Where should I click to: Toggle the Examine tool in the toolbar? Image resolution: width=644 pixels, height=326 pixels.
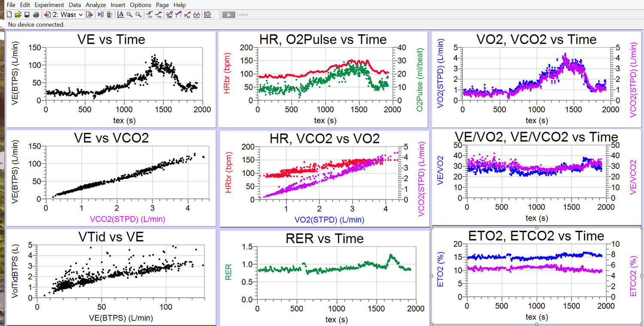[150, 15]
